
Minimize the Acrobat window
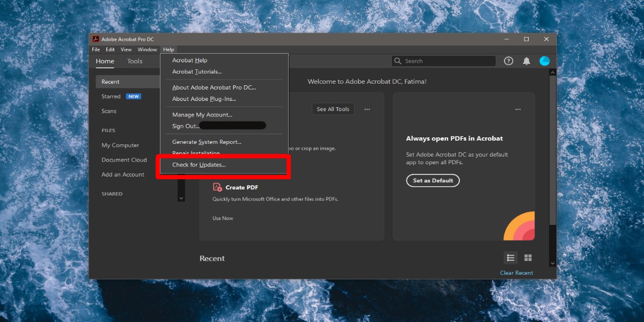507,39
